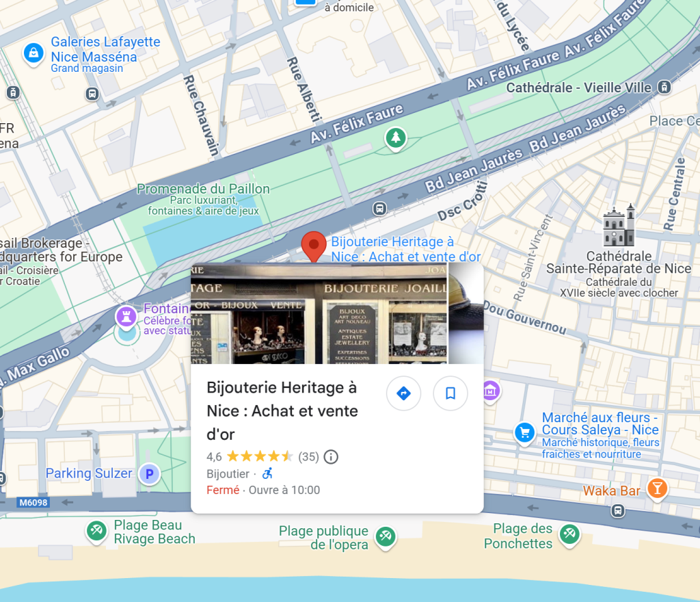Click the purple fountain monument pin
This screenshot has width=700, height=602.
tap(126, 318)
